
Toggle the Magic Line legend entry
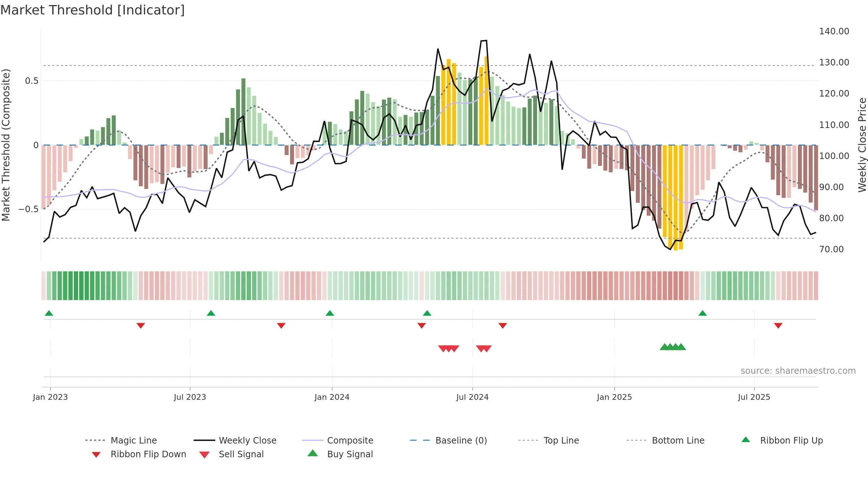[x=121, y=440]
